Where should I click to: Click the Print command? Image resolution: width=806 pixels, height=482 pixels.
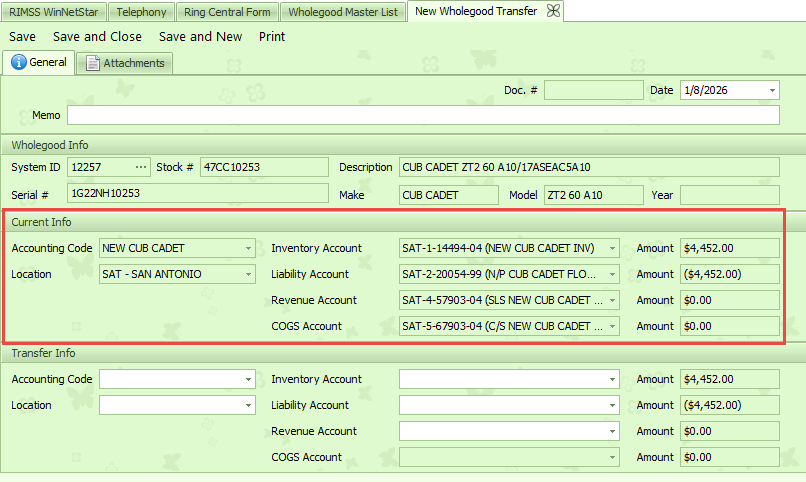click(x=272, y=36)
